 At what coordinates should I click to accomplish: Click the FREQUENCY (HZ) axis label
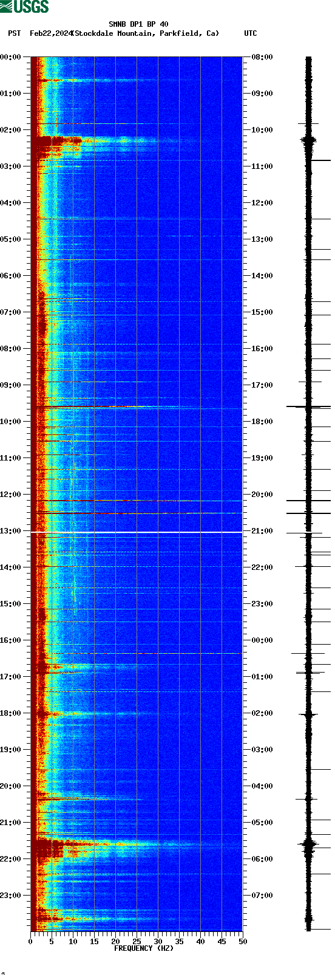144,948
